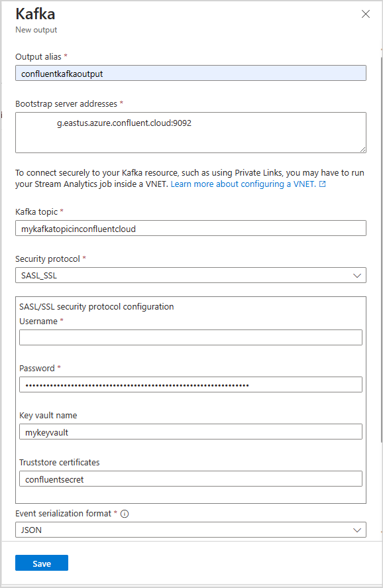Click the Key vault name field showing mykeyvault
383x588 pixels.
[x=190, y=431]
